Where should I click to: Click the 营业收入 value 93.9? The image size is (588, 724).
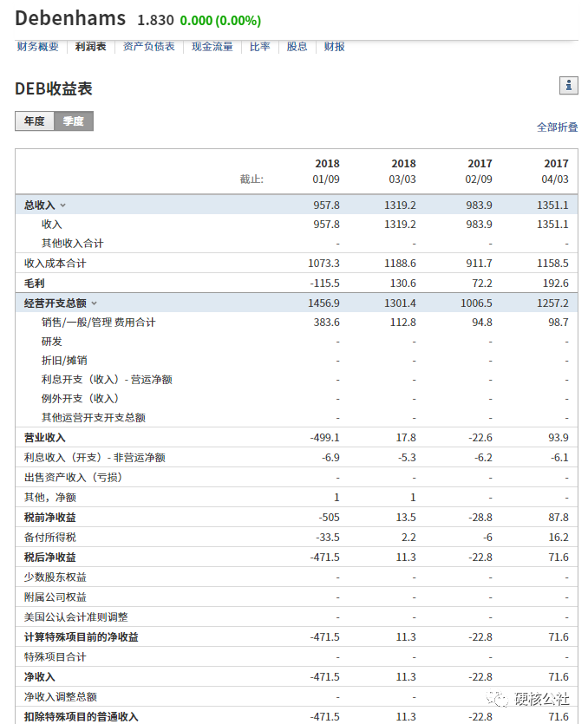click(559, 437)
